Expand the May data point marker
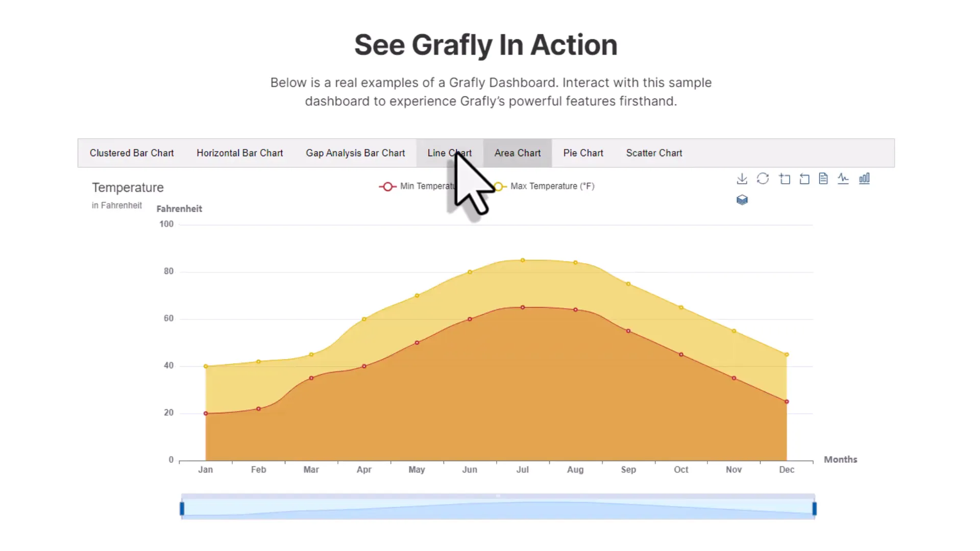980x551 pixels. pyautogui.click(x=416, y=295)
